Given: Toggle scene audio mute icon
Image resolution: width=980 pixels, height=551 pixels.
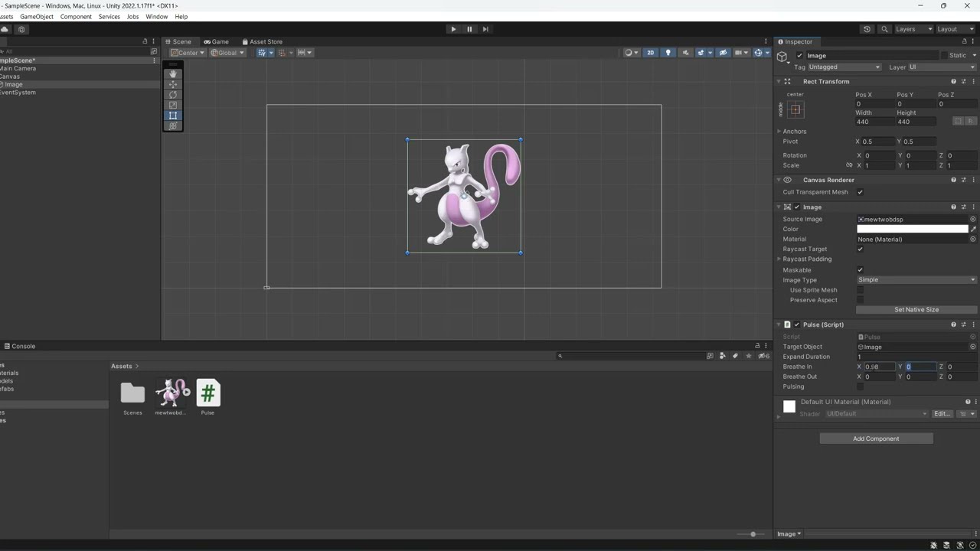Looking at the screenshot, I should click(x=685, y=53).
